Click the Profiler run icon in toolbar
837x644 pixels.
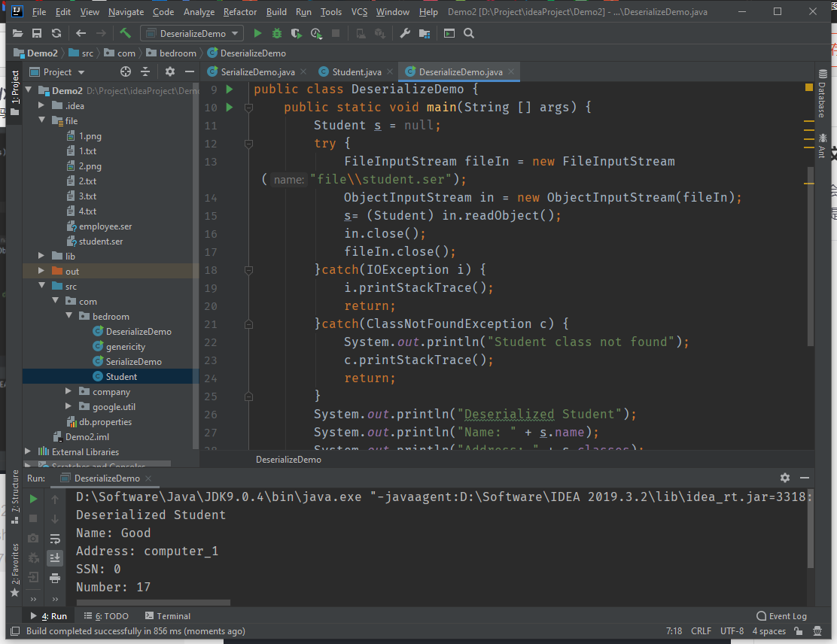(316, 34)
